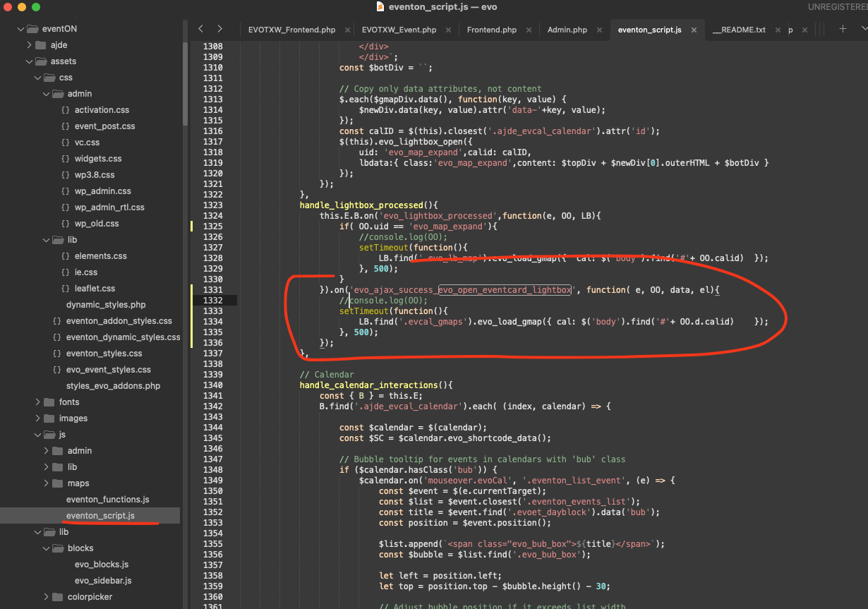868x609 pixels.
Task: Collapse the eventON root folder
Action: pyautogui.click(x=21, y=29)
